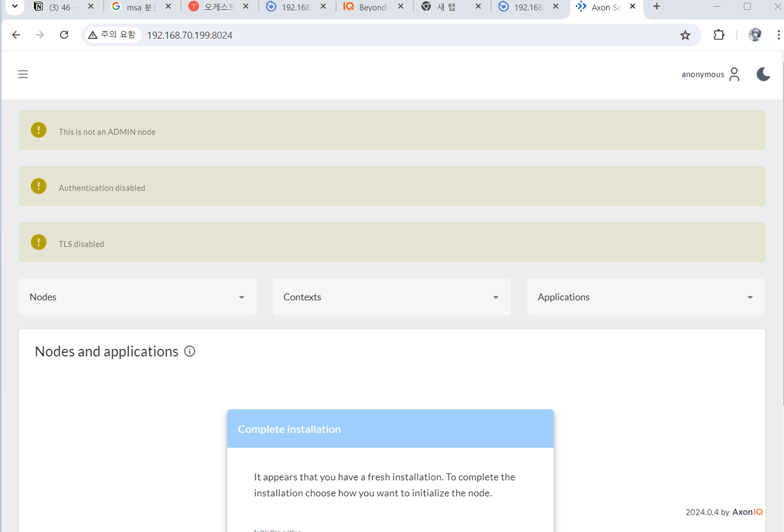The width and height of the screenshot is (784, 532).
Task: Open a new browser tab
Action: click(x=657, y=6)
